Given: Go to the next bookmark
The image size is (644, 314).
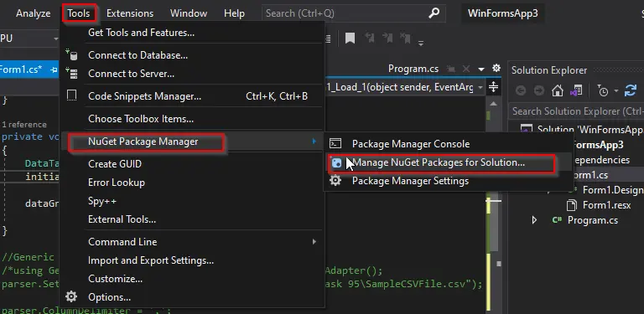Looking at the screenshot, I should click(387, 39).
